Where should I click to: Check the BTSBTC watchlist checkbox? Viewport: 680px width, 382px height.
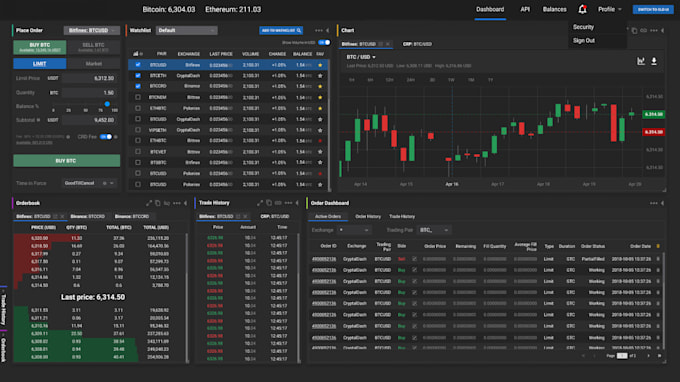click(138, 163)
